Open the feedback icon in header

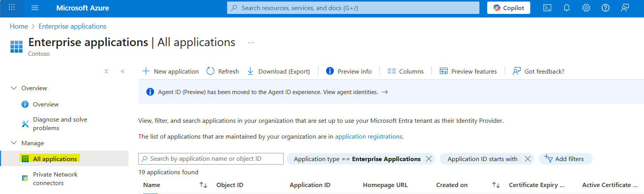coord(625,8)
